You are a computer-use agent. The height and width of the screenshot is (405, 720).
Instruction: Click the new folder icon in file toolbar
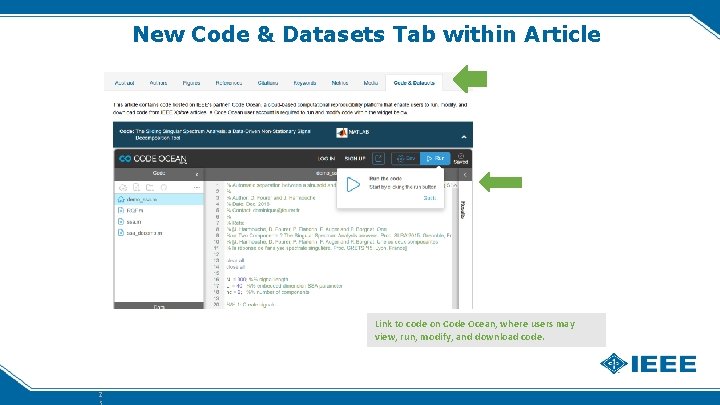click(x=150, y=187)
